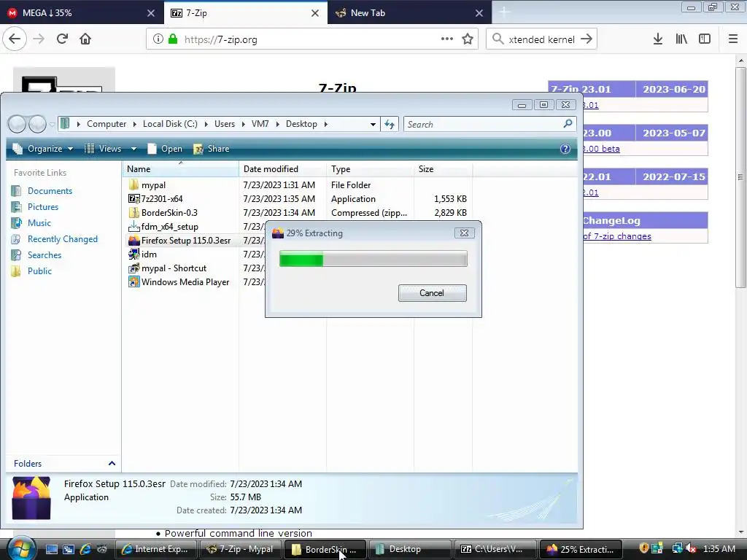Reload the 7-zip.org page
The width and height of the screenshot is (747, 560).
tap(62, 39)
